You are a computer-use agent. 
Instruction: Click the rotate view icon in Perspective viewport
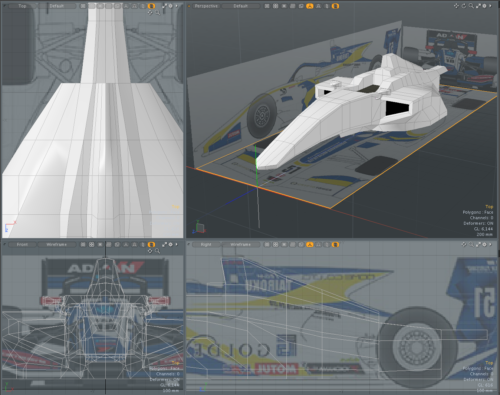tap(464, 6)
